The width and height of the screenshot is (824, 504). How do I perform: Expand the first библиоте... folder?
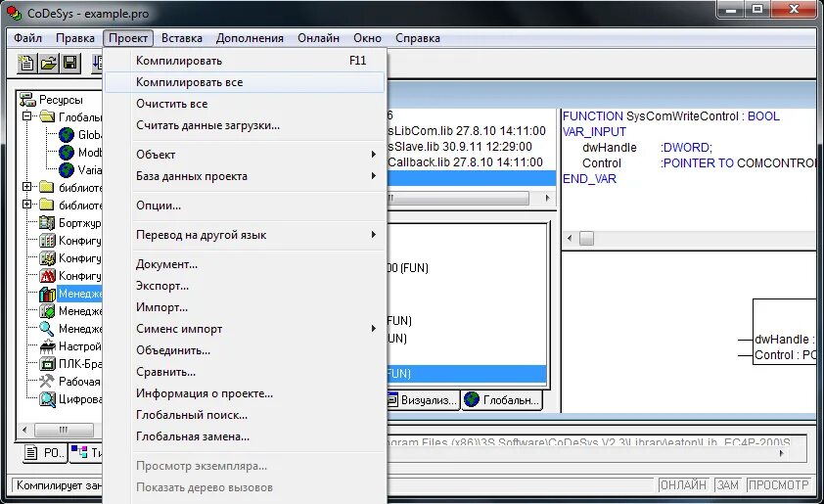26,187
